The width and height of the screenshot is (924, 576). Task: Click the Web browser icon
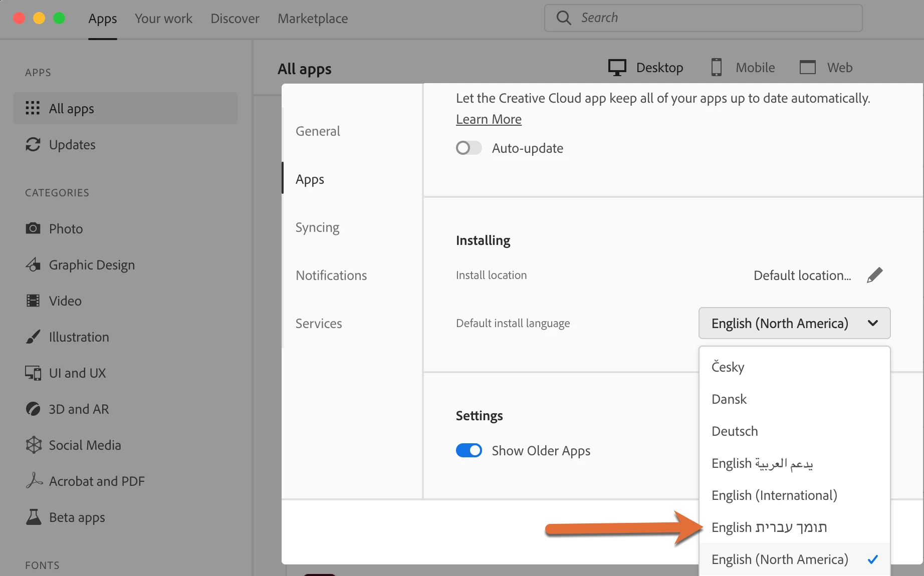(808, 67)
